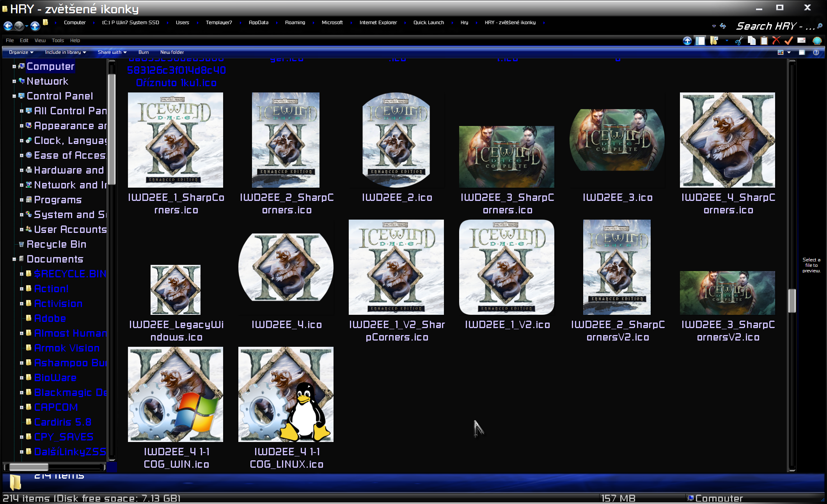Select the IWD2EE_4.ico thumbnail

pyautogui.click(x=286, y=267)
